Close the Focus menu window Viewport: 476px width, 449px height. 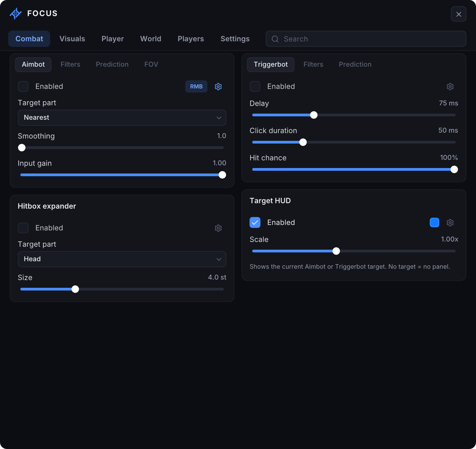click(459, 14)
